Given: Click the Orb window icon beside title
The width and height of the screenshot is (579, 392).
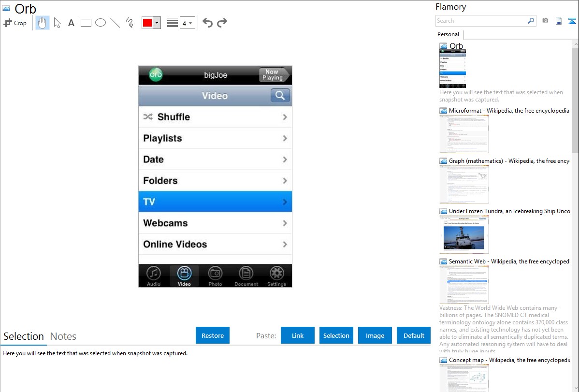Looking at the screenshot, I should (6, 8).
